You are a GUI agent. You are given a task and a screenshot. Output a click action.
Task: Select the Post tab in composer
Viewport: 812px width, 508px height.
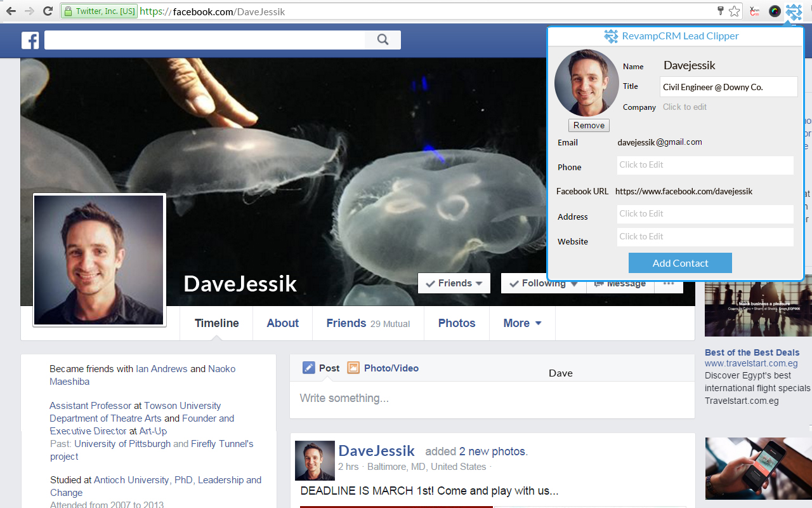point(321,368)
